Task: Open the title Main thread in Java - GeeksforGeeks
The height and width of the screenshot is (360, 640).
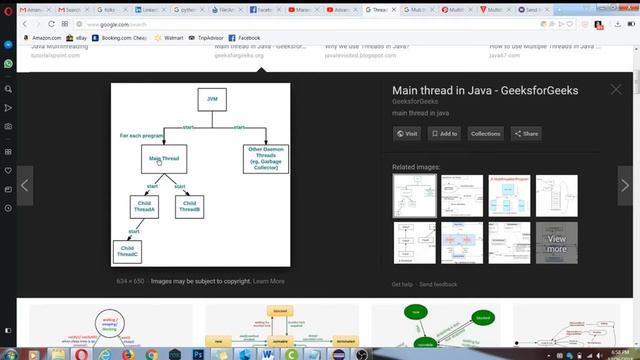Action: pos(485,90)
